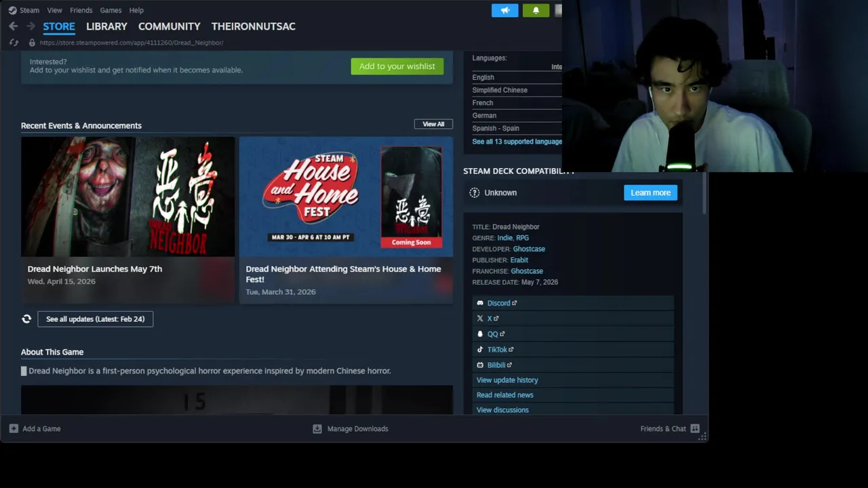Click Friends & Chat label
868x488 pixels.
pos(663,428)
